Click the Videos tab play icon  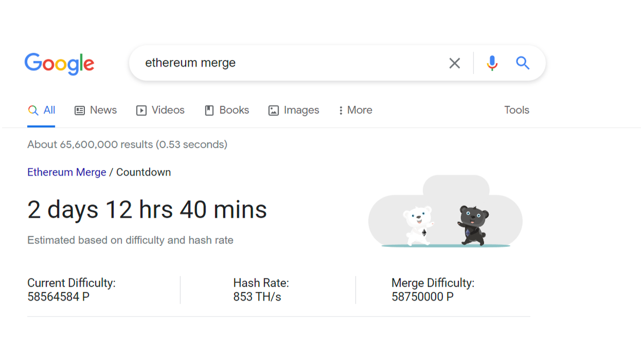(142, 111)
